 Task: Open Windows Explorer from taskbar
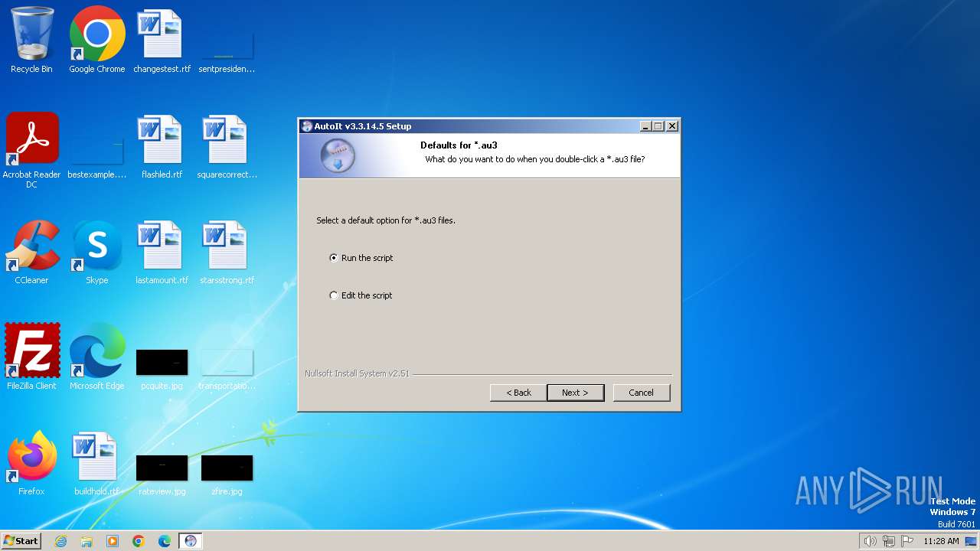point(87,541)
